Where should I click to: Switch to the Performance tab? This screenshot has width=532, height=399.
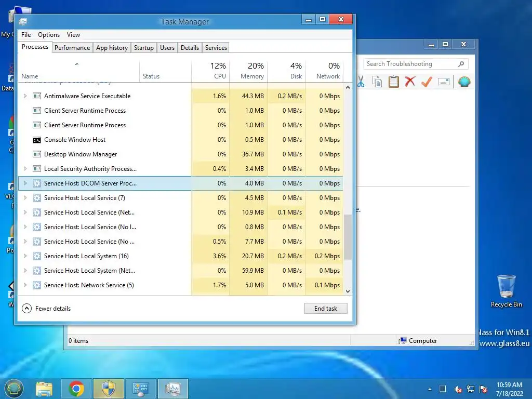point(72,48)
